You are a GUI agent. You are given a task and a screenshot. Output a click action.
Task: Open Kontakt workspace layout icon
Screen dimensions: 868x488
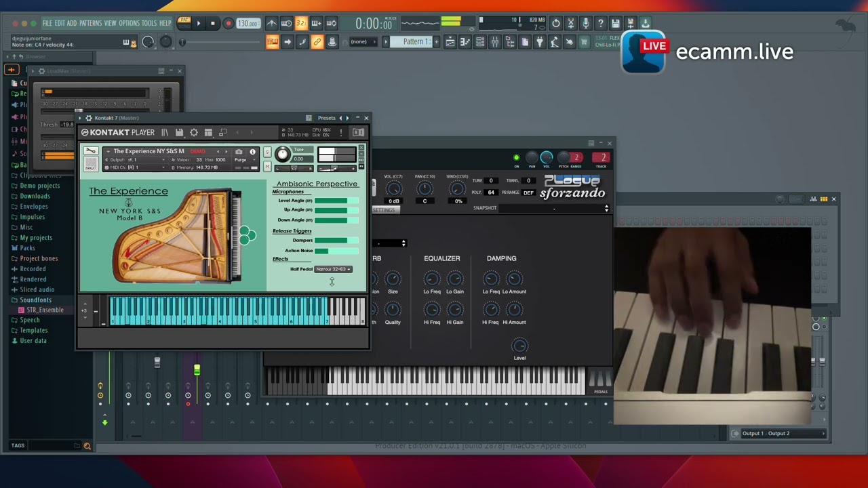[208, 132]
